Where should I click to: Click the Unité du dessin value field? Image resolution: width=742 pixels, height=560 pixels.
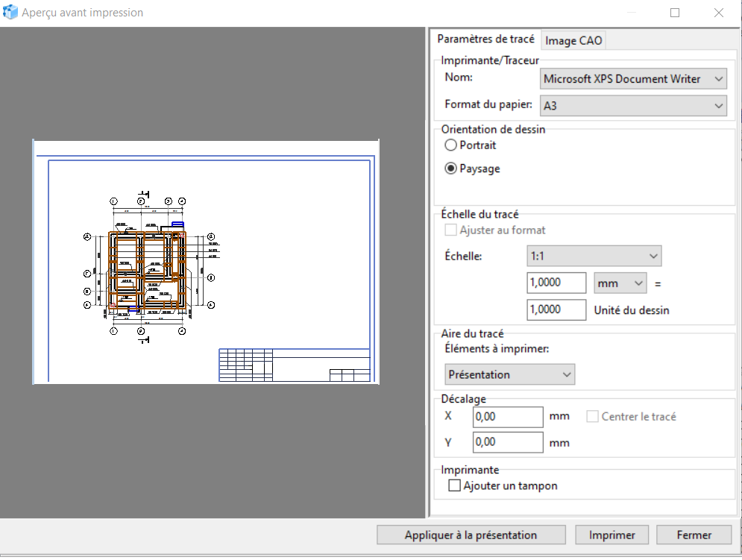pos(556,309)
